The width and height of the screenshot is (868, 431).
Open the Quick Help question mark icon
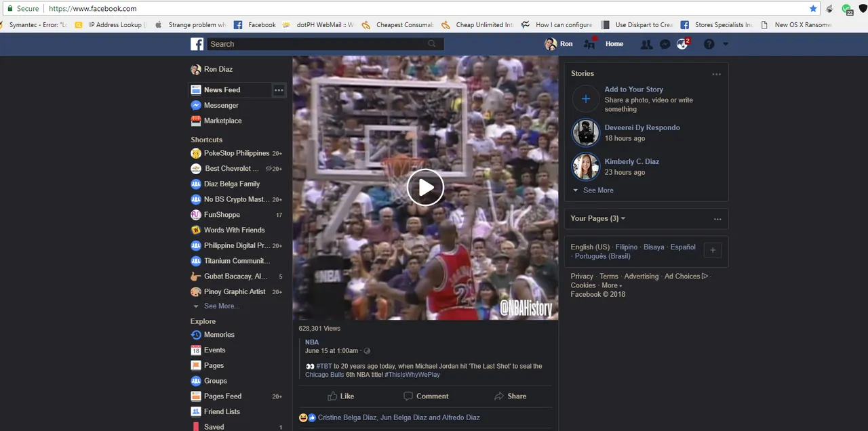[709, 44]
